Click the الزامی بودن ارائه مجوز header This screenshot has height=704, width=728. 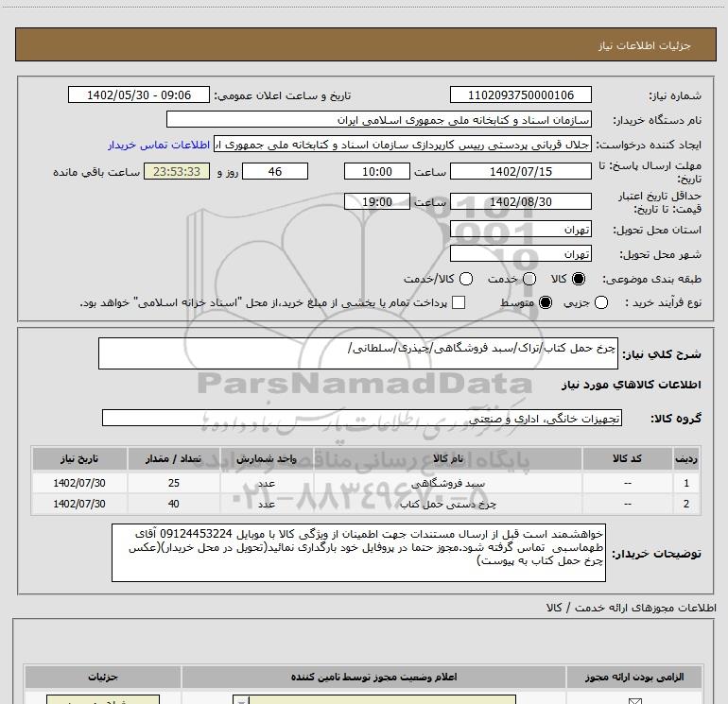(x=634, y=678)
